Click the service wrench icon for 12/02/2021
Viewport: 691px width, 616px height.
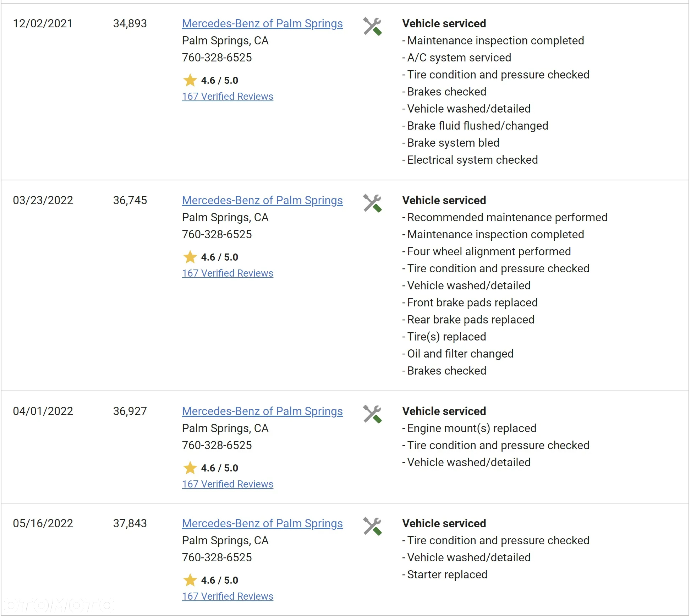(x=372, y=27)
